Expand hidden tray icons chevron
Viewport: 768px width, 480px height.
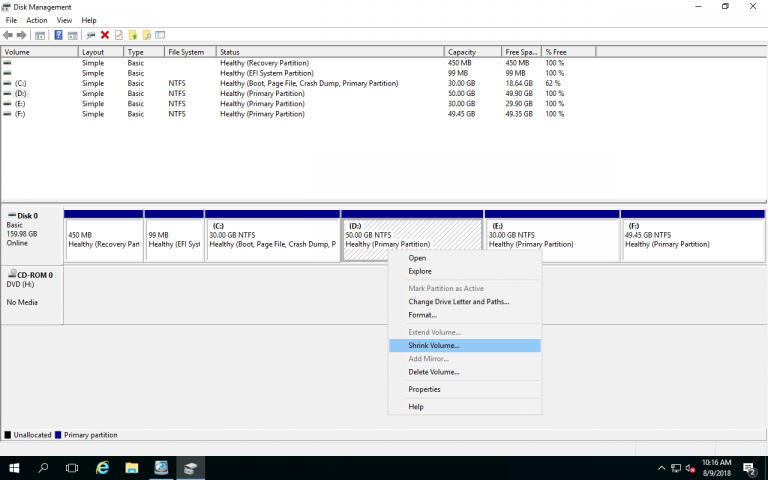point(661,468)
